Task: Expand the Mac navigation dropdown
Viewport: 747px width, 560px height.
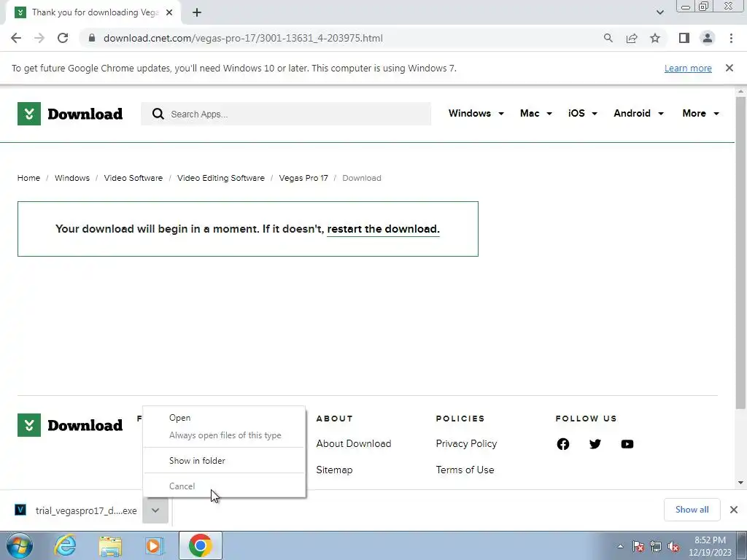Action: coord(536,113)
